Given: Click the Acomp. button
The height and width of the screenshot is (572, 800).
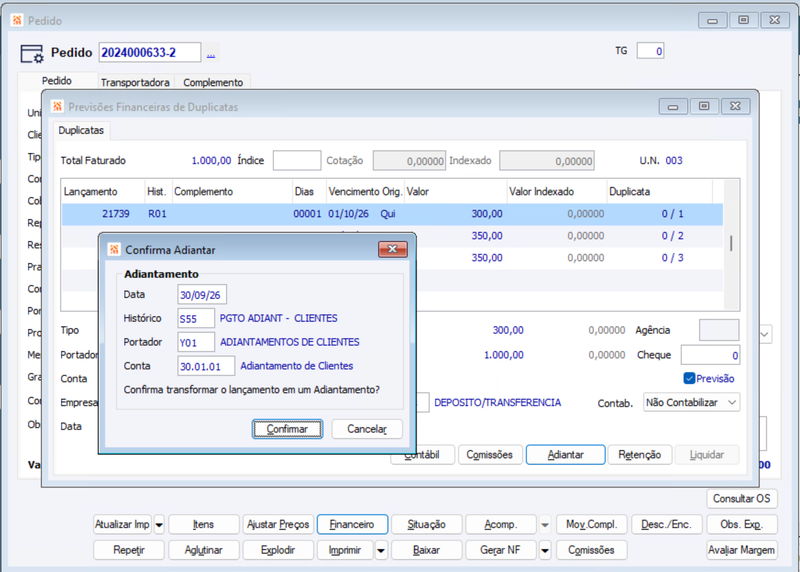Looking at the screenshot, I should coord(501,525).
